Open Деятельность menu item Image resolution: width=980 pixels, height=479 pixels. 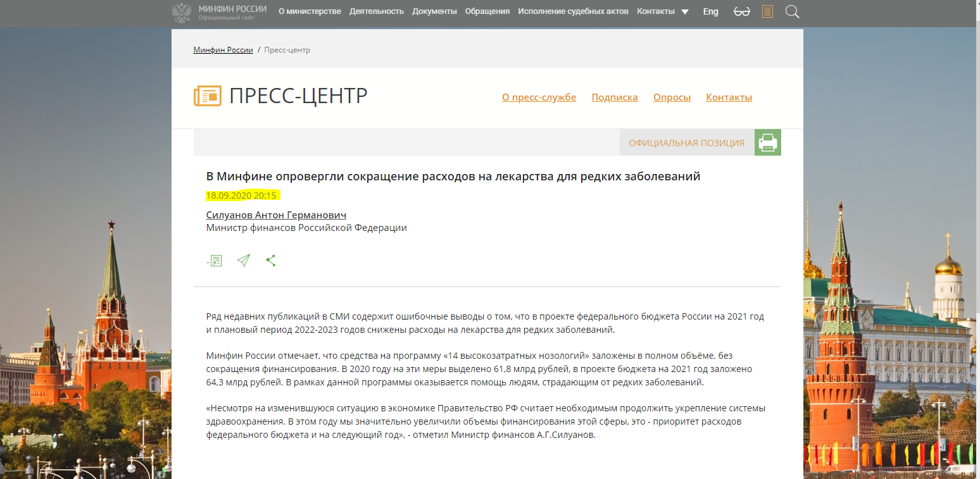(377, 11)
